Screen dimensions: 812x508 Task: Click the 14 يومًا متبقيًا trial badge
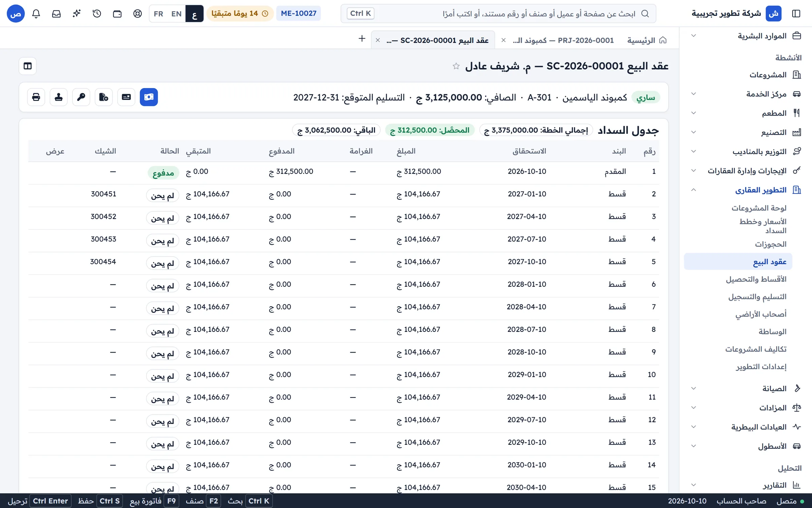point(240,14)
